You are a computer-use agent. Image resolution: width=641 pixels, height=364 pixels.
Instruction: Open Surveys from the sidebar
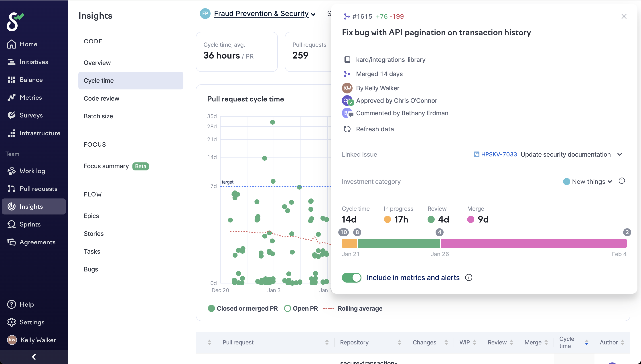coord(31,115)
